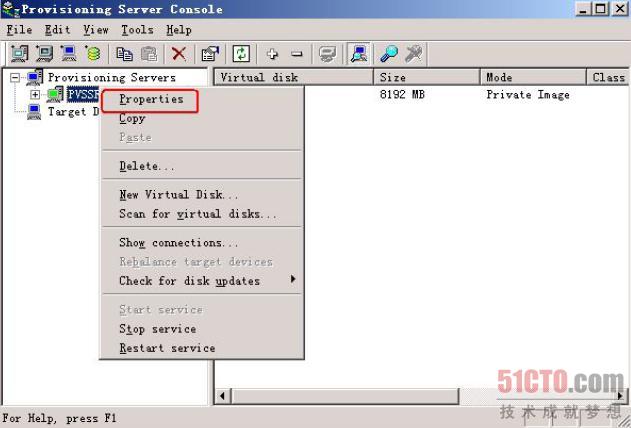631x428 pixels.
Task: Click horizontal scrollbar left arrow
Action: click(x=222, y=396)
